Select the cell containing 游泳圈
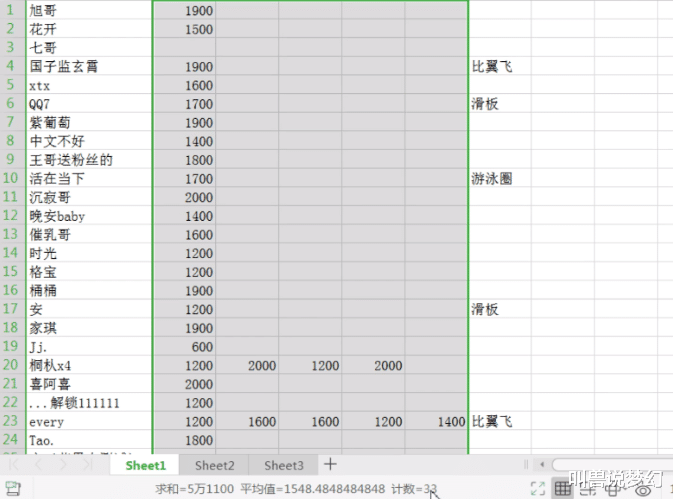The width and height of the screenshot is (673, 500). coord(500,178)
